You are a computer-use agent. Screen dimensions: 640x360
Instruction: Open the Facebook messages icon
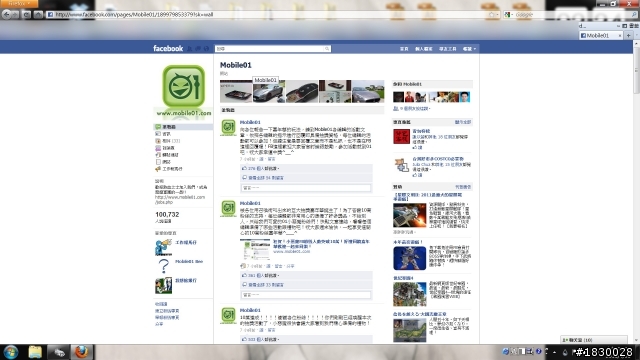pos(198,49)
